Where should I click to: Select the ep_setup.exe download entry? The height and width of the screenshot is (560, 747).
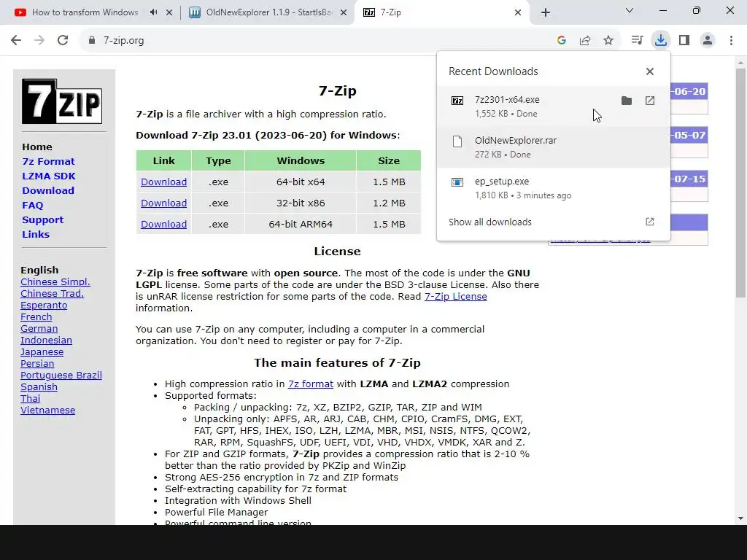pyautogui.click(x=554, y=188)
